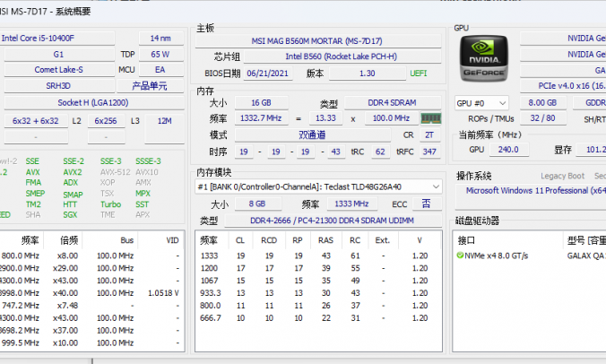Click the BIOS date 06/21/2021 field
The height and width of the screenshot is (364, 606).
point(268,74)
